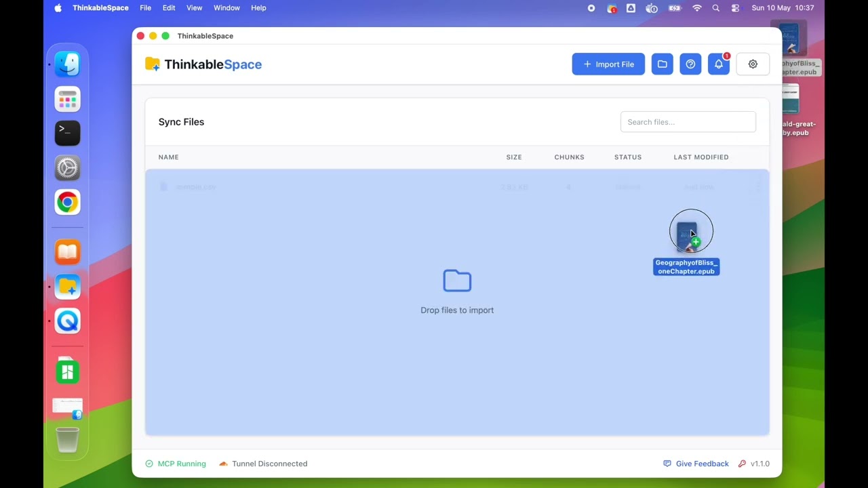Screen dimensions: 868x488
Task: Open the Trash in the Dock
Action: 67,439
